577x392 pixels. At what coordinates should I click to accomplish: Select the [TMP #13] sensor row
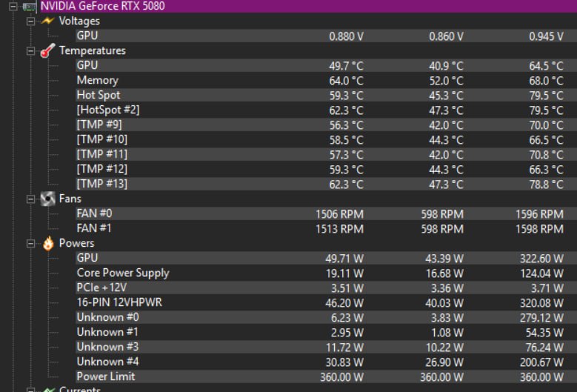[x=326, y=184]
